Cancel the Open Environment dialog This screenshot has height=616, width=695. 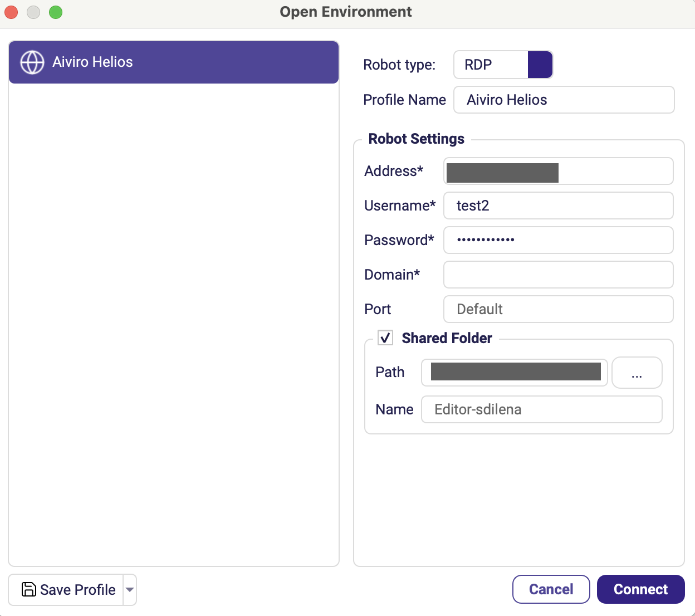tap(551, 589)
